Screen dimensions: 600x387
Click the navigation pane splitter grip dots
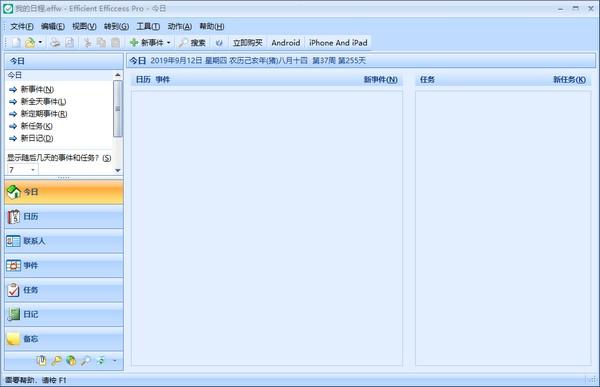pos(64,178)
